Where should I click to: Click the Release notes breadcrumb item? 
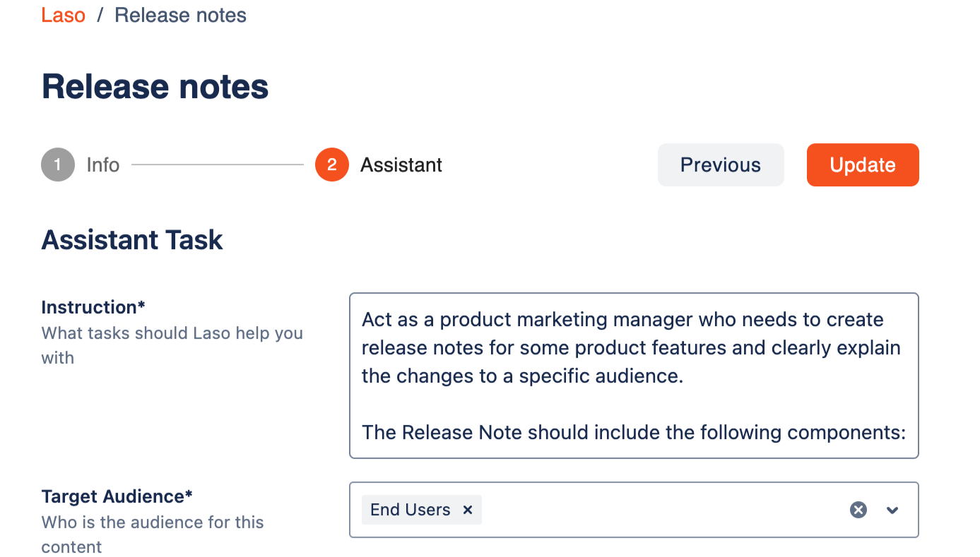tap(180, 15)
